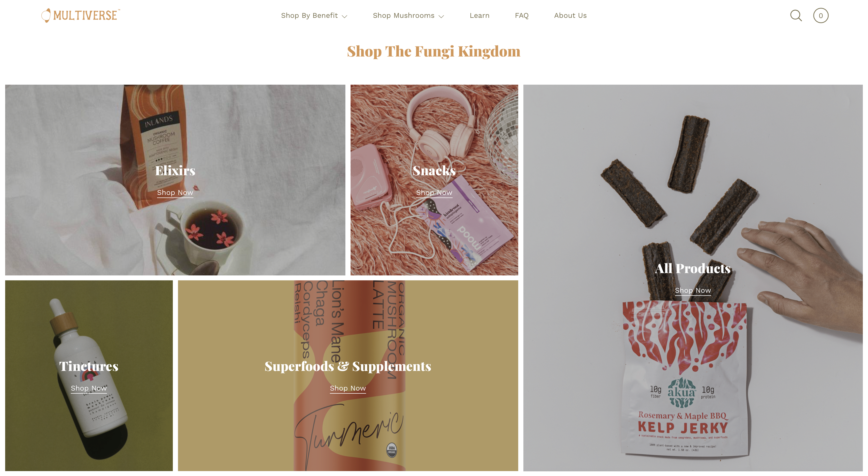Expand the Shop By Benefit chevron
868x476 pixels.
tap(344, 16)
